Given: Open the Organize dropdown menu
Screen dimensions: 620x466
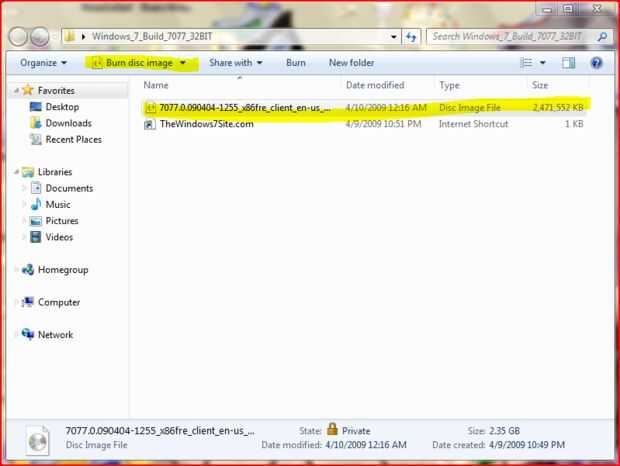Looking at the screenshot, I should (x=43, y=63).
